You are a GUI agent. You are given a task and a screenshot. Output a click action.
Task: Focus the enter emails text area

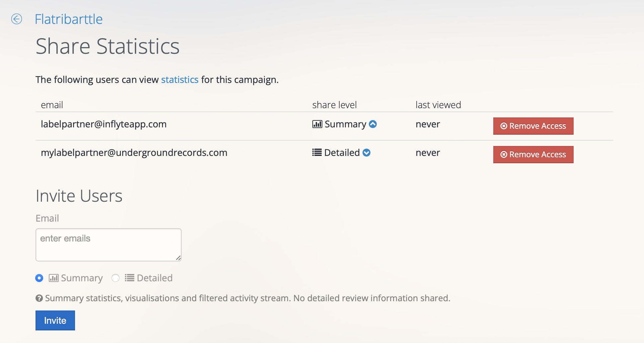tap(109, 245)
